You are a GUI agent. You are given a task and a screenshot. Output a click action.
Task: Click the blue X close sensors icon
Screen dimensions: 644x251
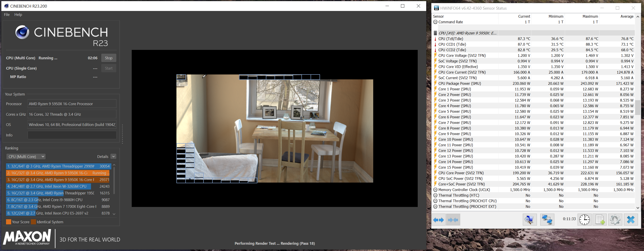(x=631, y=220)
